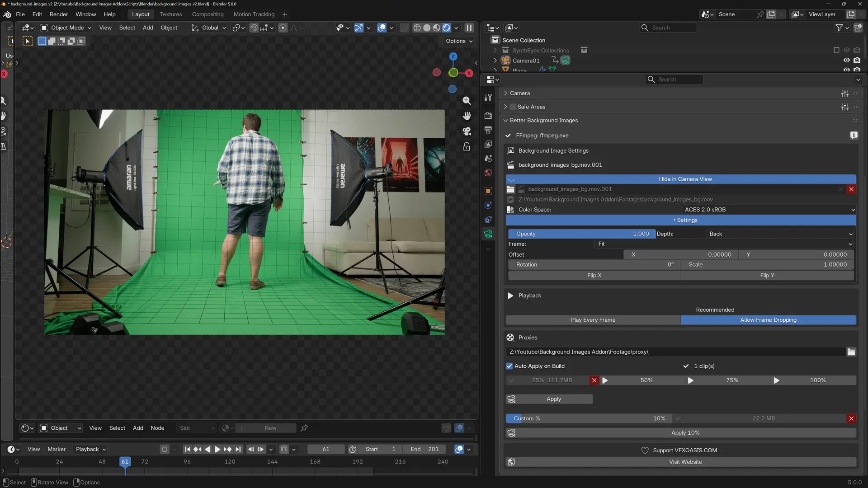The height and width of the screenshot is (488, 868).
Task: Open the Color Space ACES 2.0 sRGB dropdown
Action: 769,210
